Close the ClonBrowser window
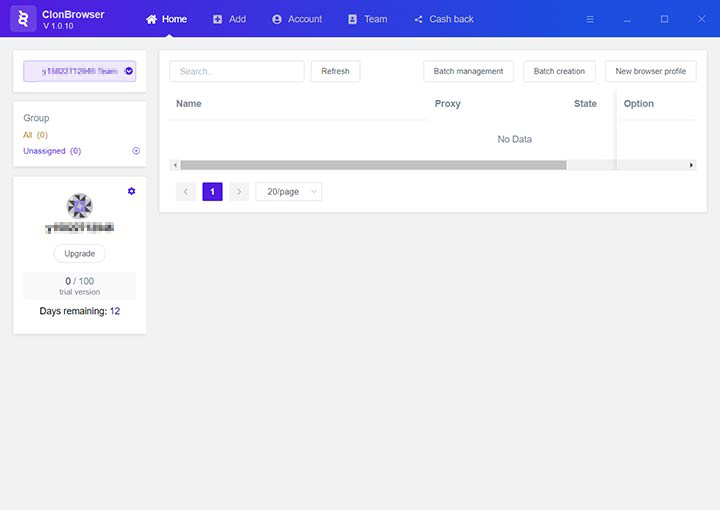The image size is (720, 510). (701, 19)
